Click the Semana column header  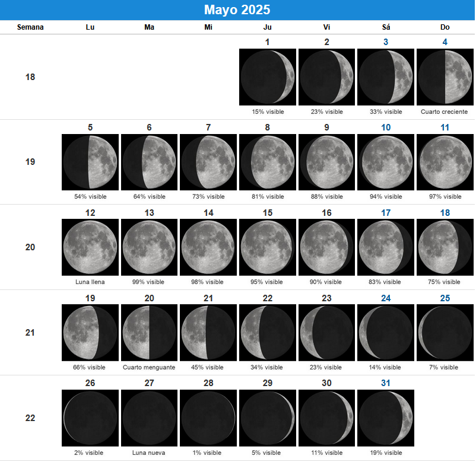(x=30, y=27)
